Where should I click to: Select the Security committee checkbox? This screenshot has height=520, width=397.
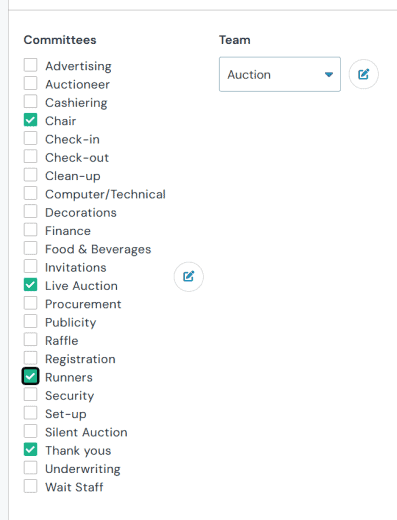click(30, 394)
